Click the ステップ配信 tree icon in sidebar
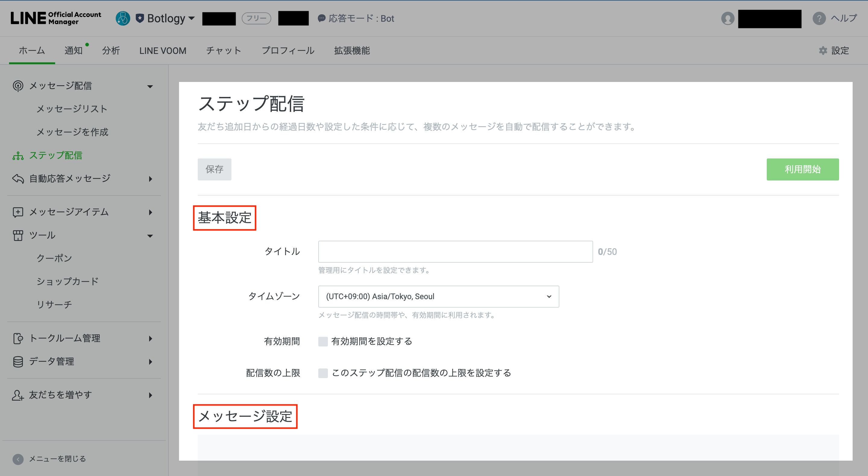Viewport: 868px width, 476px height. pyautogui.click(x=18, y=156)
